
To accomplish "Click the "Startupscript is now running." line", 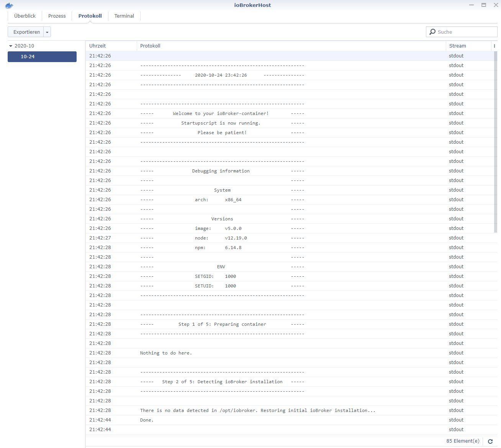I will tap(291, 123).
